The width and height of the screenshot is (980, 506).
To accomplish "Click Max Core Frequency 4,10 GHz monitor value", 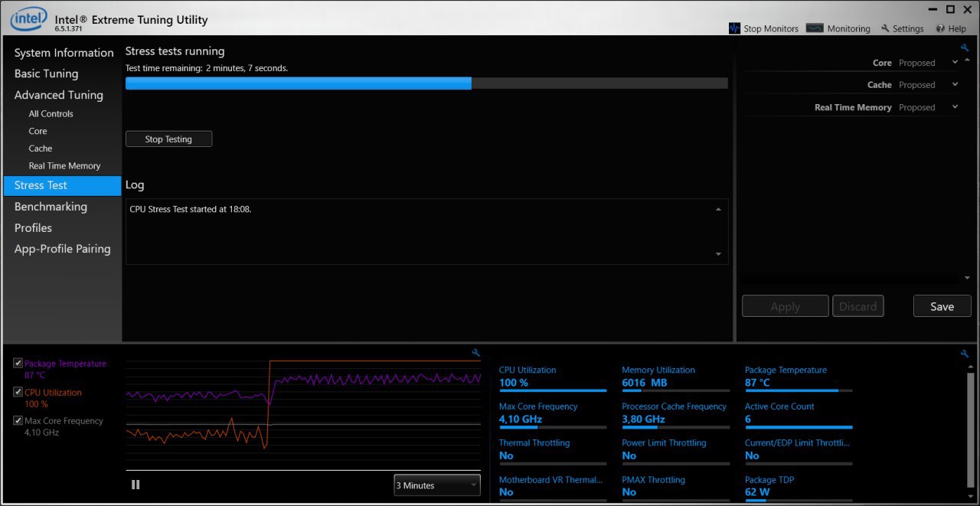I will point(521,419).
